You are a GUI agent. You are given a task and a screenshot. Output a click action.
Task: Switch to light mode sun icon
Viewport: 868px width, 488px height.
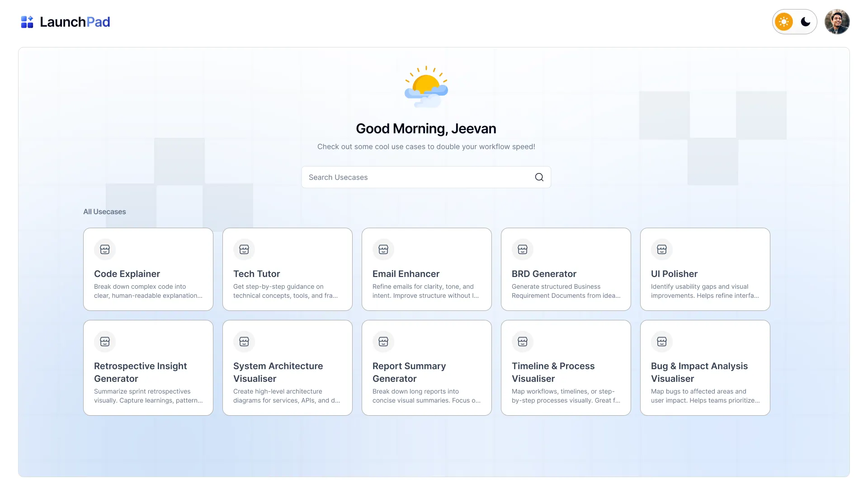(x=784, y=22)
